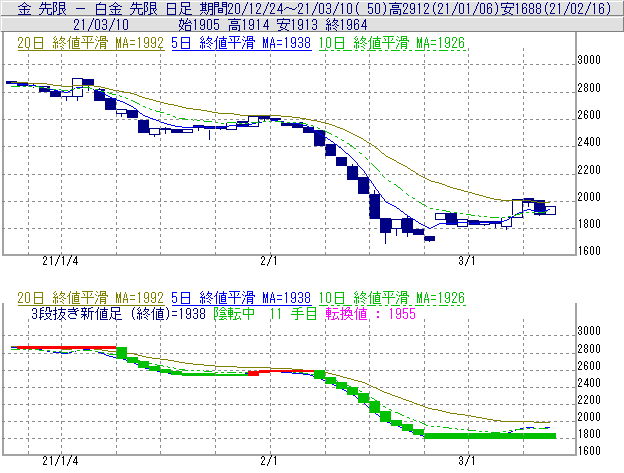Screen dimensions: 624x473
Task: Click the 3/1 date label under lower chart
Action: (467, 461)
